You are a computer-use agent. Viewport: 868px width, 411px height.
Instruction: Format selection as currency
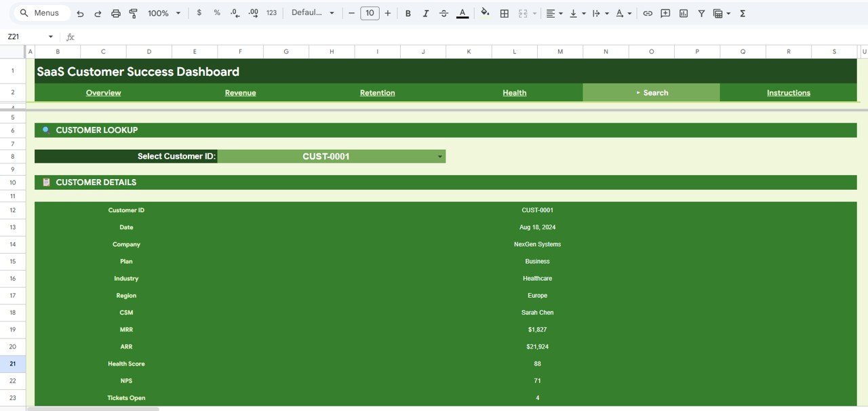coord(199,13)
